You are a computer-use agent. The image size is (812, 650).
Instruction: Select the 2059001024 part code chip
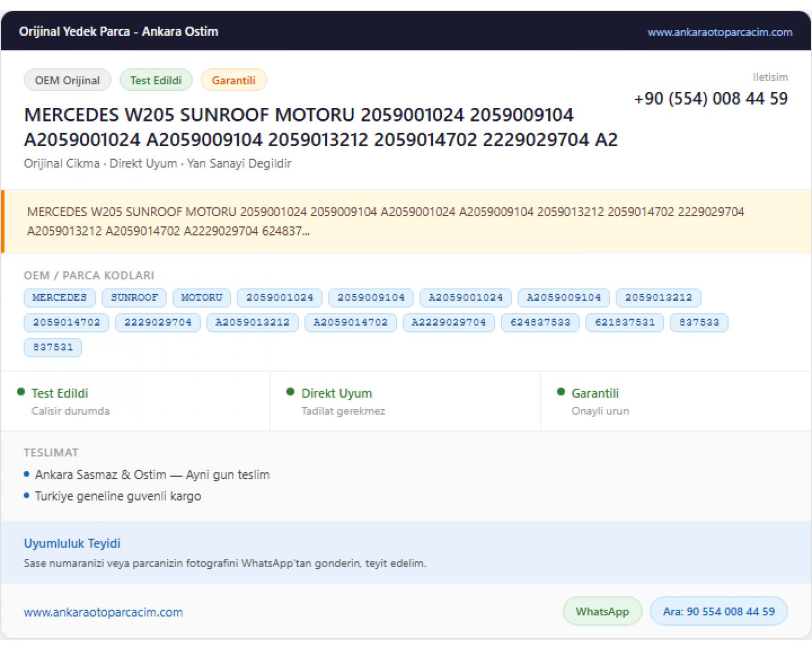280,297
